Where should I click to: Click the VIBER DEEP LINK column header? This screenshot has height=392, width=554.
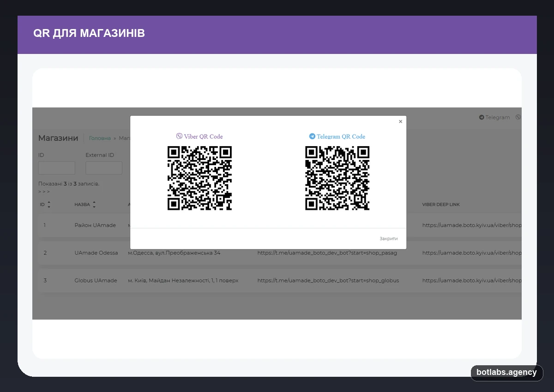click(441, 204)
